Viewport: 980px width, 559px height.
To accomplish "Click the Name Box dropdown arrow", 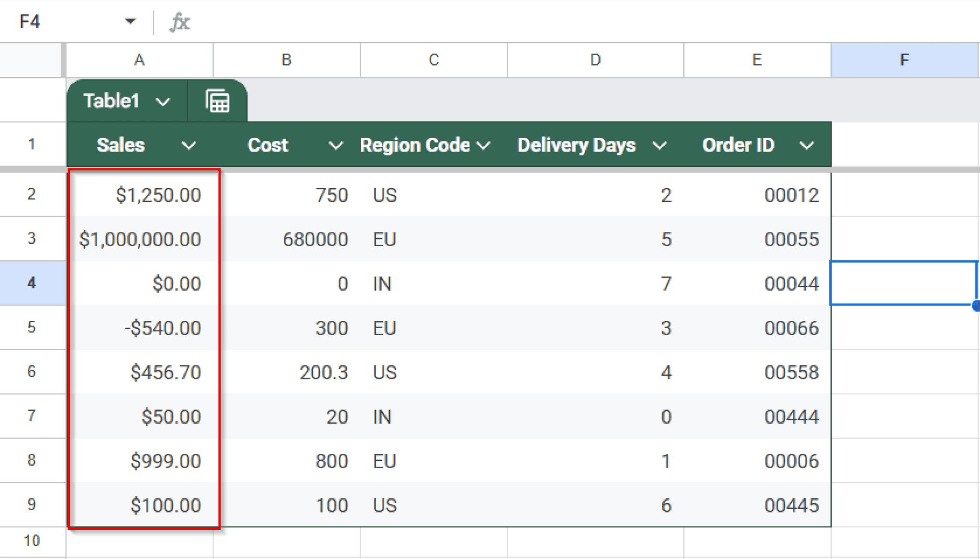I will point(130,22).
